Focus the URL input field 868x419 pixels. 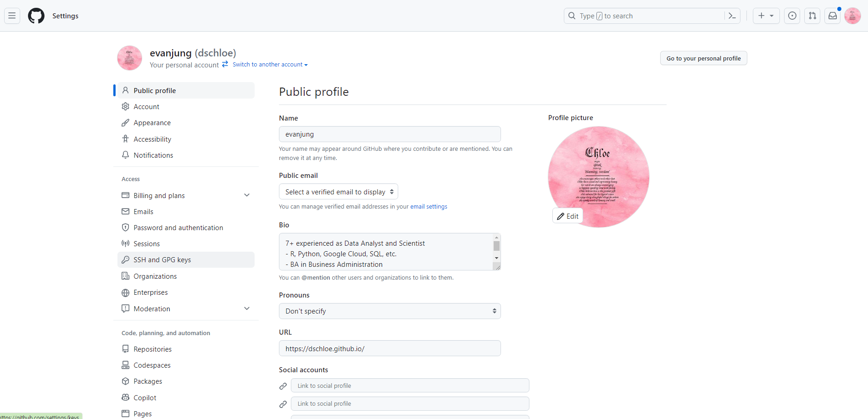390,348
